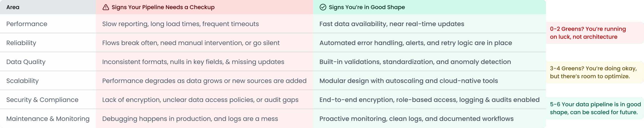644x128 pixels.
Task: Click 'Fast data availability' cell text
Action: (x=392, y=24)
